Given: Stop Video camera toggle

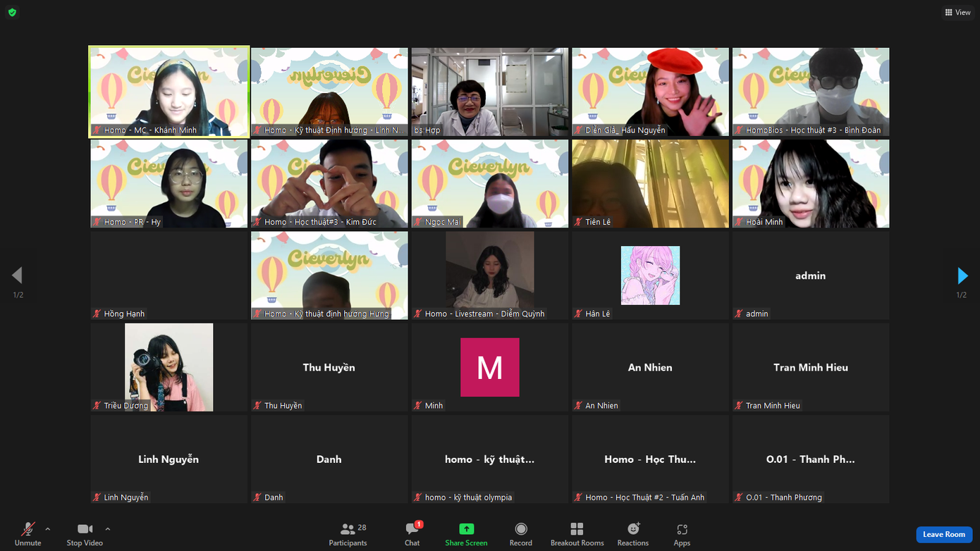Looking at the screenshot, I should pyautogui.click(x=85, y=534).
